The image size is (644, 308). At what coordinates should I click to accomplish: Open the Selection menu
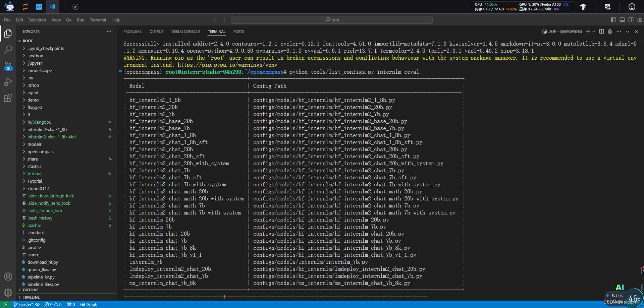tap(37, 20)
